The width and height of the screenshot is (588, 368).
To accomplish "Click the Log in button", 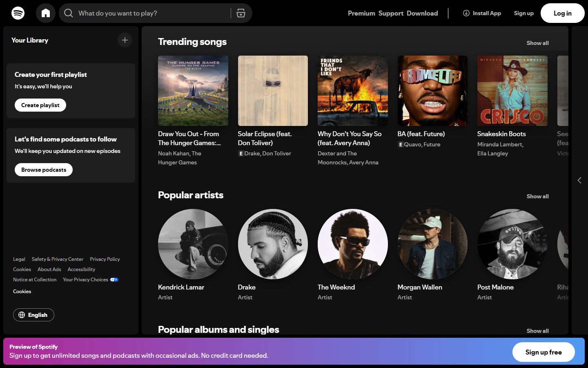I will coord(562,13).
